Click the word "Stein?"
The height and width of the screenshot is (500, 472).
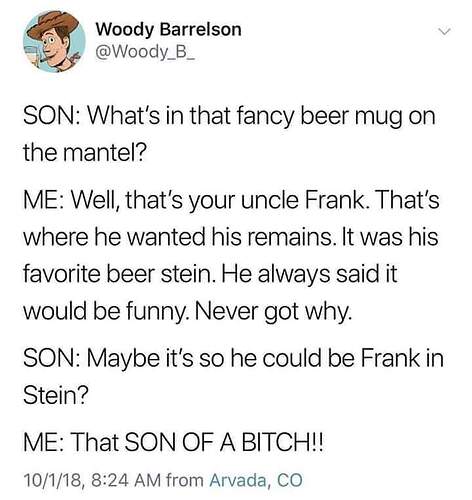click(x=56, y=395)
